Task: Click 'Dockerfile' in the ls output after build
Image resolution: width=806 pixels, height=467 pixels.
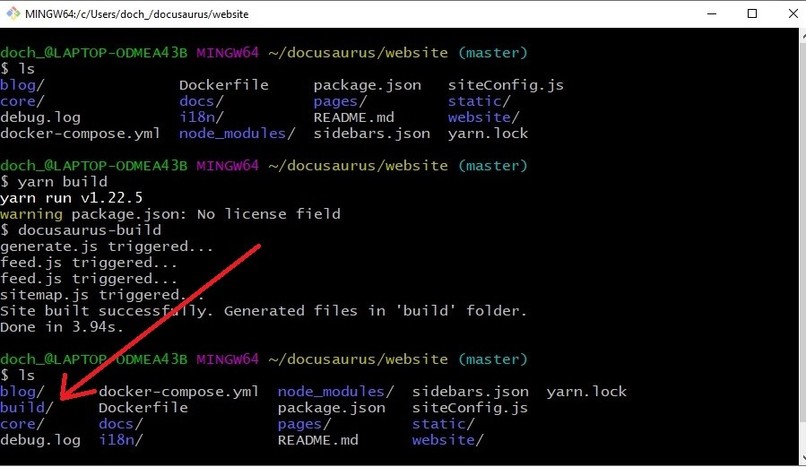Action: tap(143, 407)
